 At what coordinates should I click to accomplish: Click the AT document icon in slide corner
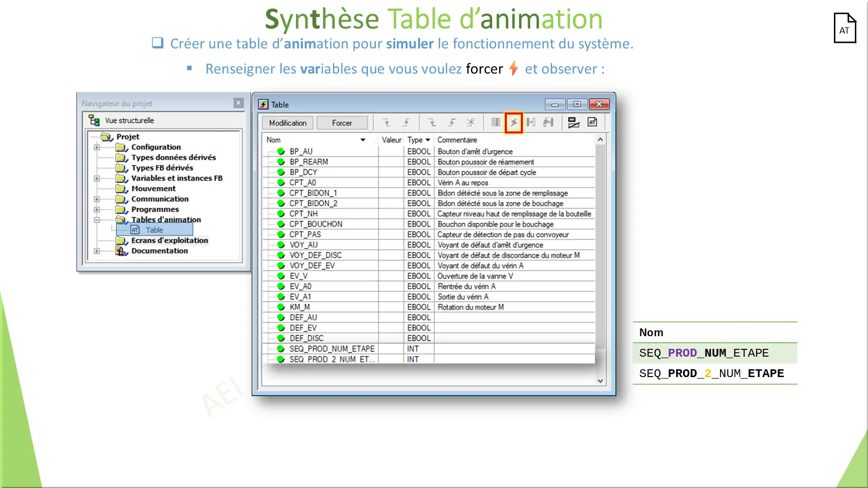(845, 29)
